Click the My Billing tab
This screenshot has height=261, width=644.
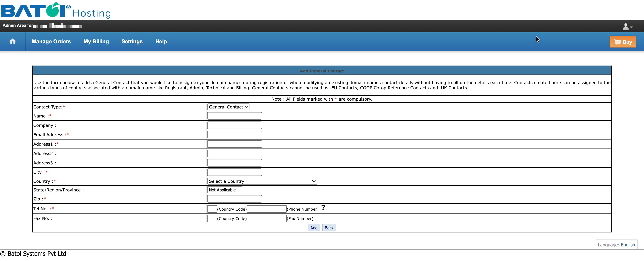click(x=96, y=41)
